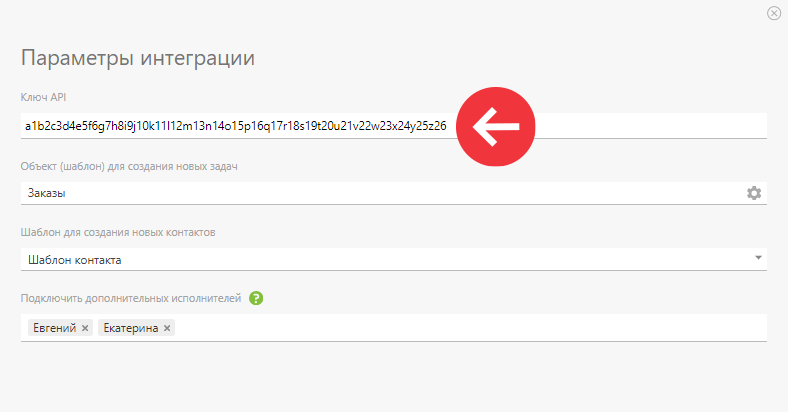Focus the Ключ API input field
The height and width of the screenshot is (412, 788).
click(x=393, y=126)
